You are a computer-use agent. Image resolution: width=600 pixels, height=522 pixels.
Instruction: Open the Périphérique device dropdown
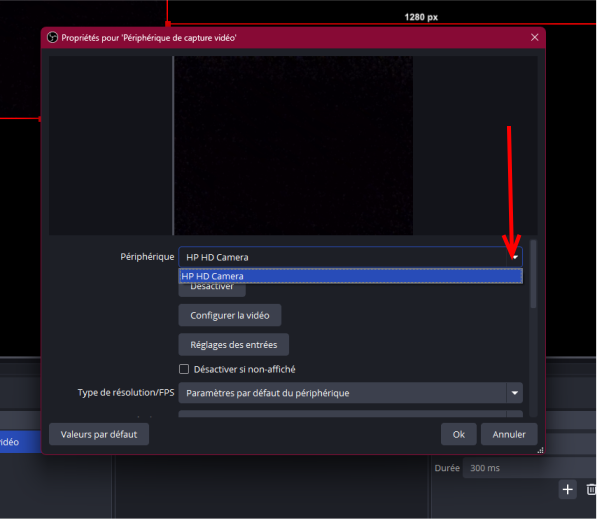[x=352, y=258]
